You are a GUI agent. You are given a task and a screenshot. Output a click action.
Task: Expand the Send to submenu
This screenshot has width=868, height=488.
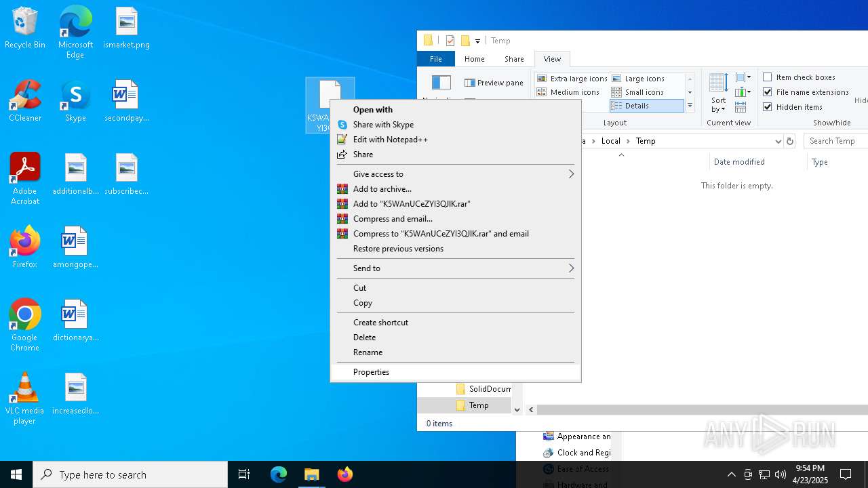[455, 268]
